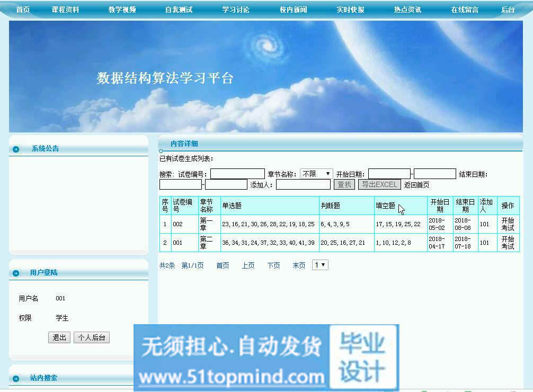Click the 试卷编号 search input field

(x=237, y=174)
